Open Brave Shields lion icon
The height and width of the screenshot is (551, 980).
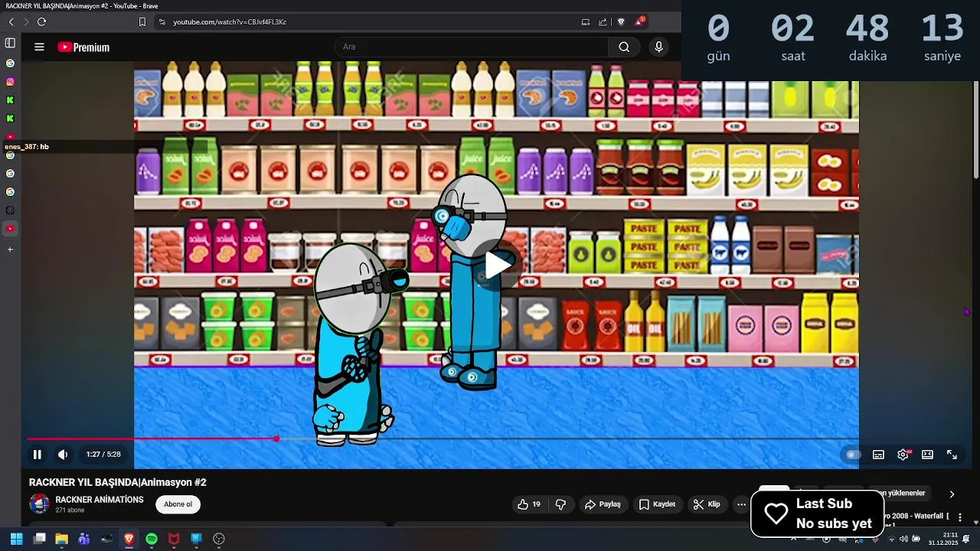click(621, 22)
